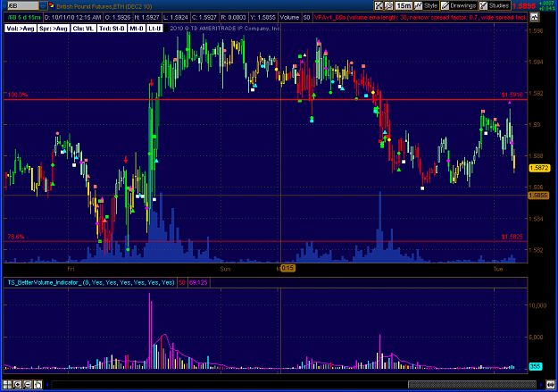Click the Fri label on the time axis
The image size is (558, 392).
(71, 269)
